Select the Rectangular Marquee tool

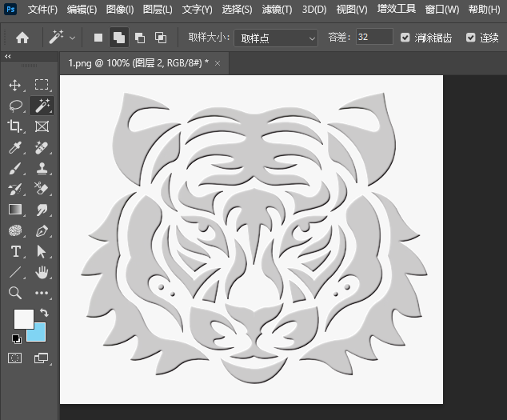pos(42,85)
